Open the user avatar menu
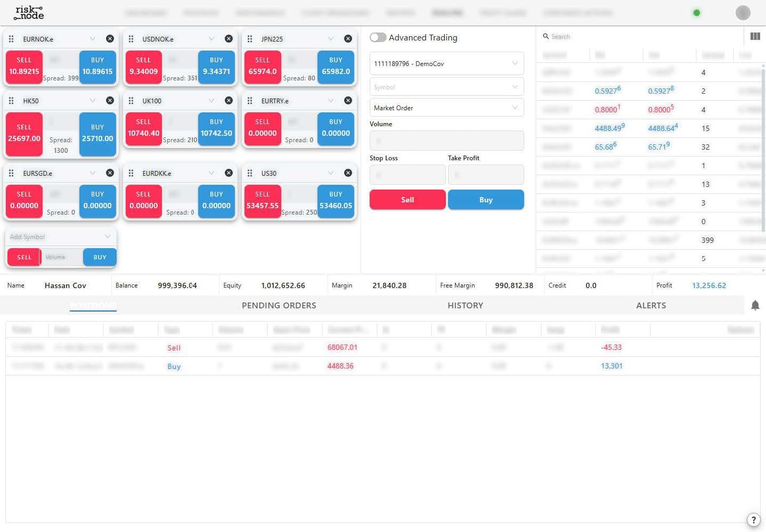Screen dimensions: 766x532 tap(743, 13)
